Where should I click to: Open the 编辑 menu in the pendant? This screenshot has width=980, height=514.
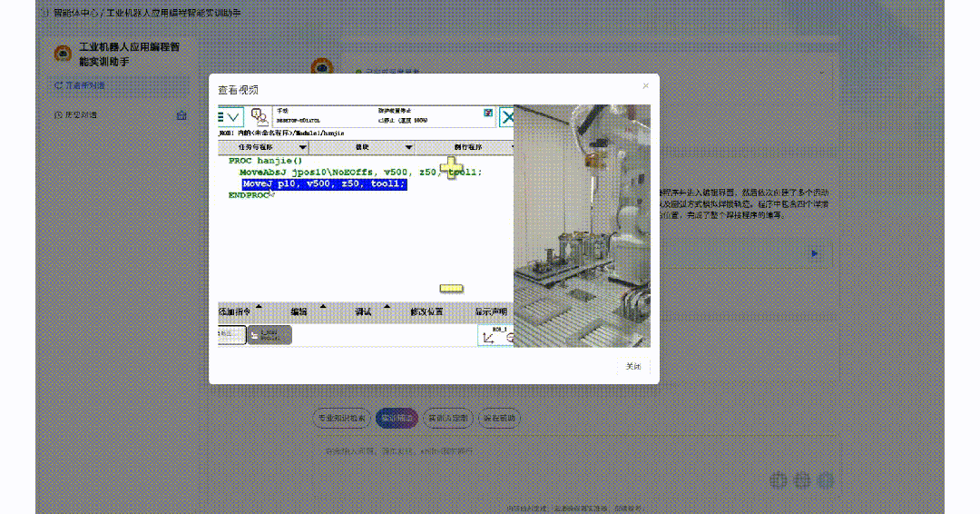coord(300,311)
